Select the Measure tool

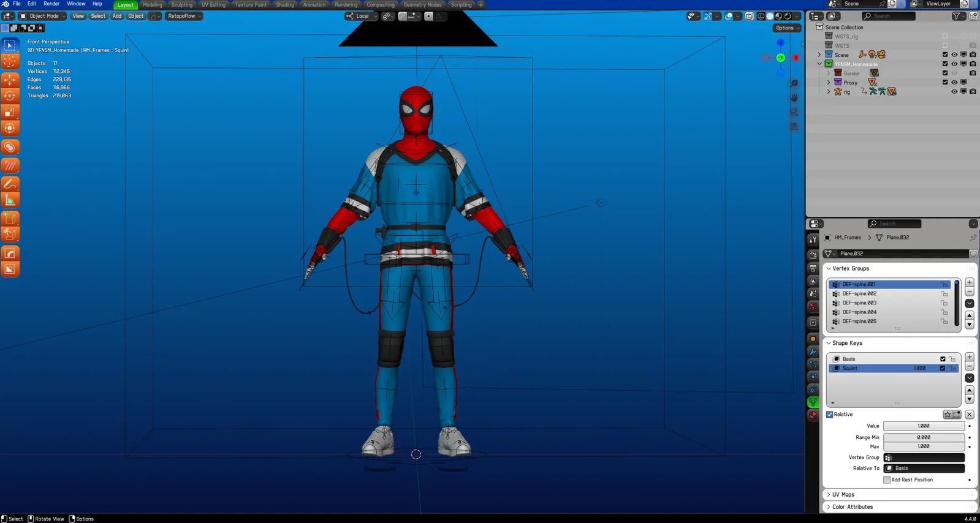click(10, 200)
